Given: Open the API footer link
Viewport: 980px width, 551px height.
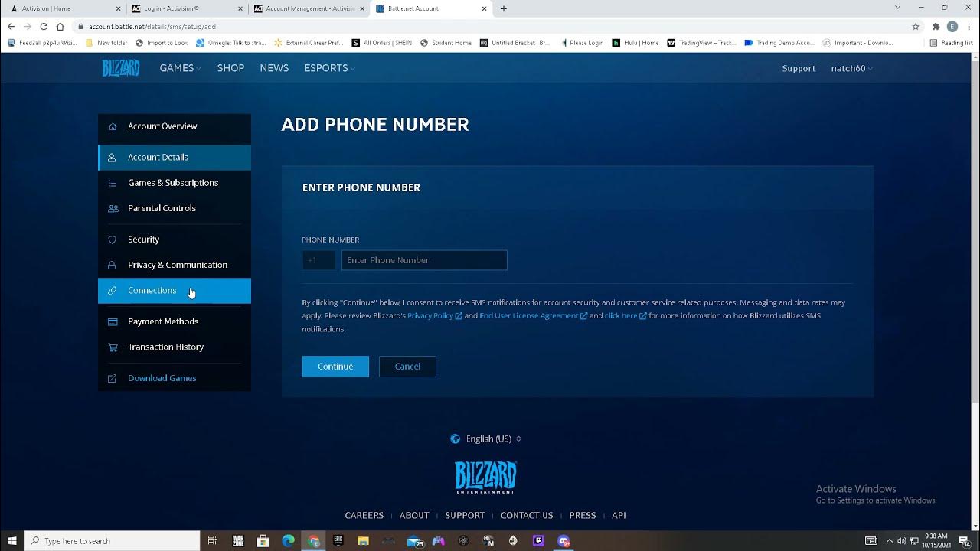Looking at the screenshot, I should click(619, 515).
